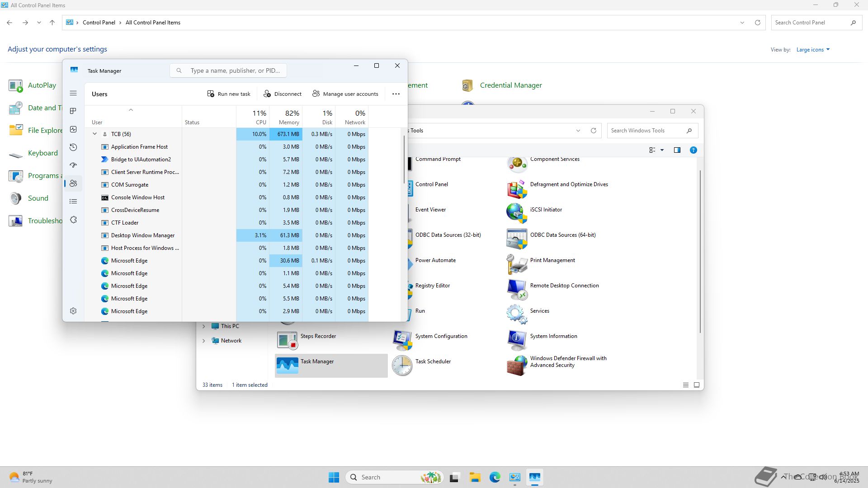Open Processes page in Task Manager sidebar
The image size is (868, 488).
point(73,111)
